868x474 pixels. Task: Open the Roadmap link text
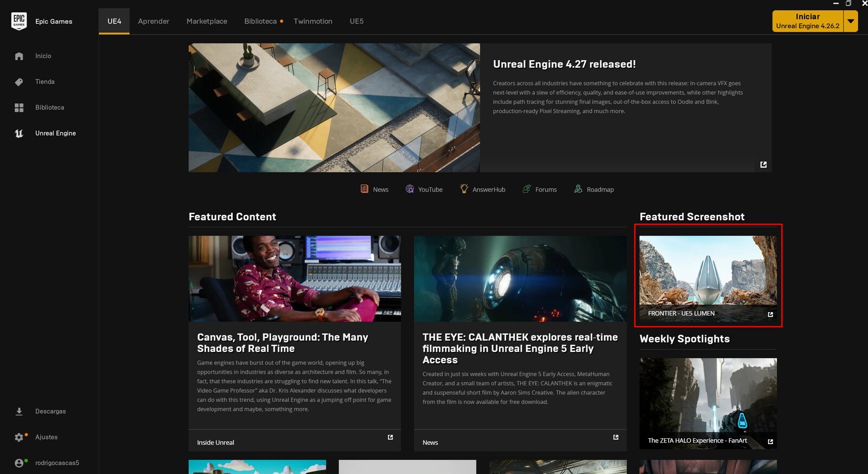(600, 189)
